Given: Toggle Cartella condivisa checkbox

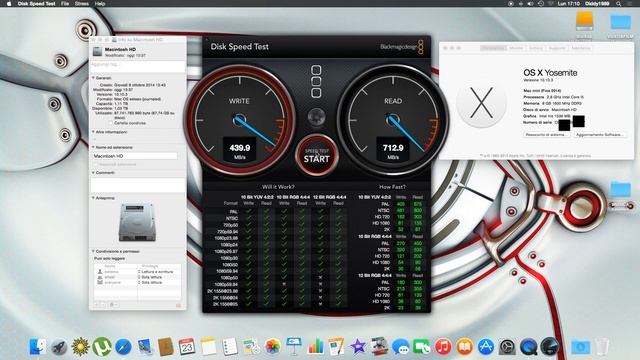Looking at the screenshot, I should 111,123.
